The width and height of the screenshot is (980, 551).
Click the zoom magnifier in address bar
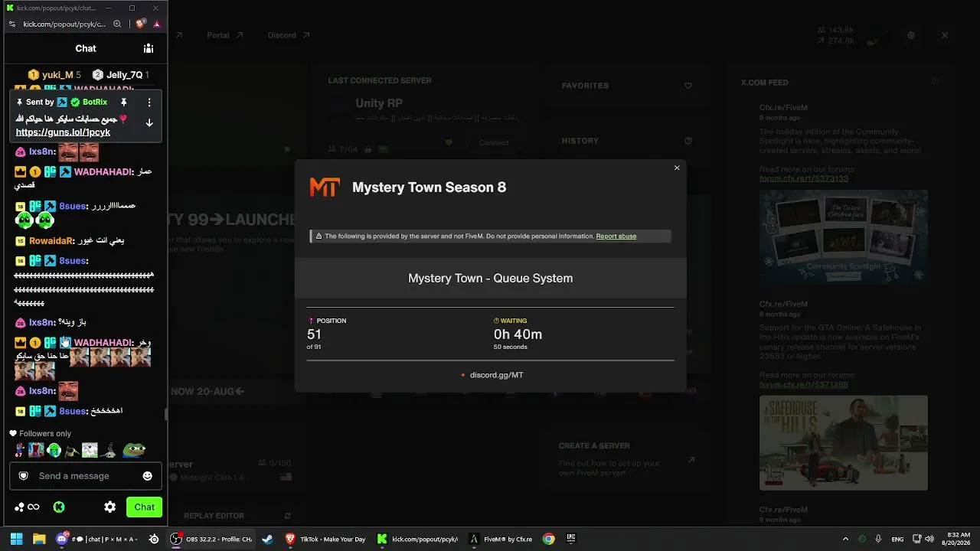click(x=117, y=24)
